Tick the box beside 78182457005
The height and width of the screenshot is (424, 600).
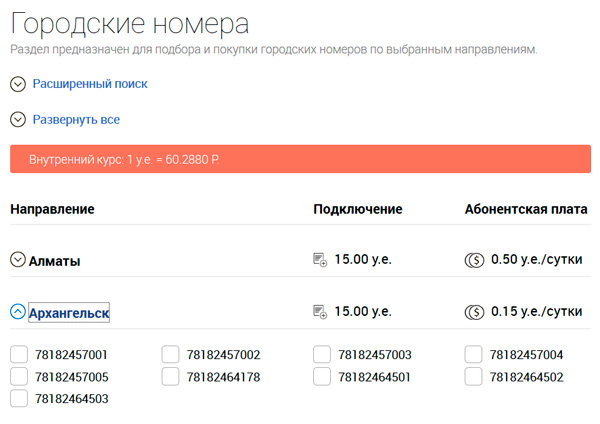(x=19, y=376)
